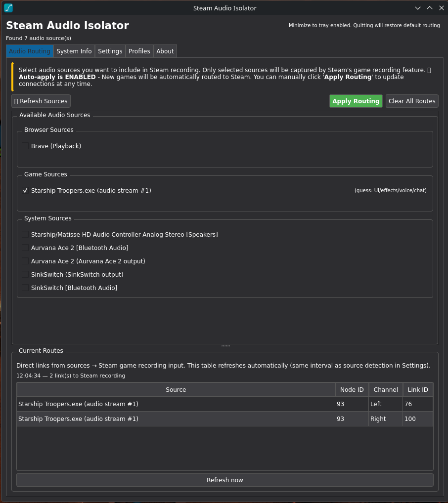The width and height of the screenshot is (448, 503).
Task: Select the Starship Troopers.exe row with Left channel
Action: pos(225,404)
